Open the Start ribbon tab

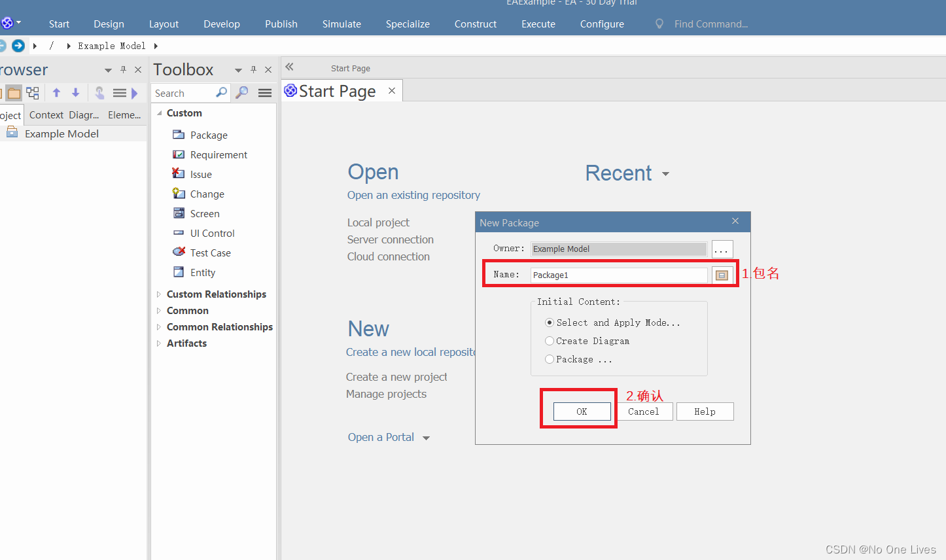point(59,24)
